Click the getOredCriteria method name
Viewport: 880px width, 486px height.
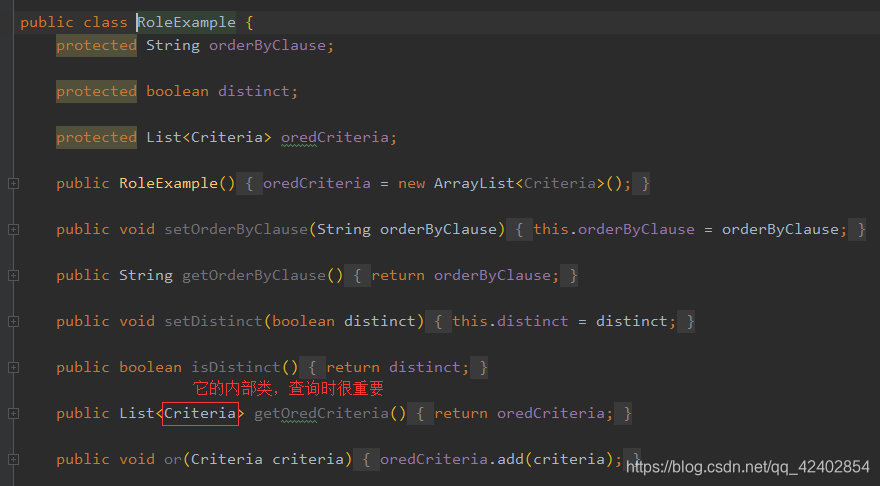click(321, 414)
